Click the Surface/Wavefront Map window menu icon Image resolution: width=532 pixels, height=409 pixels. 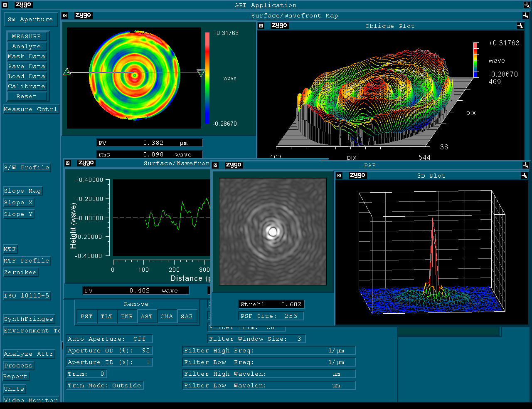point(65,15)
